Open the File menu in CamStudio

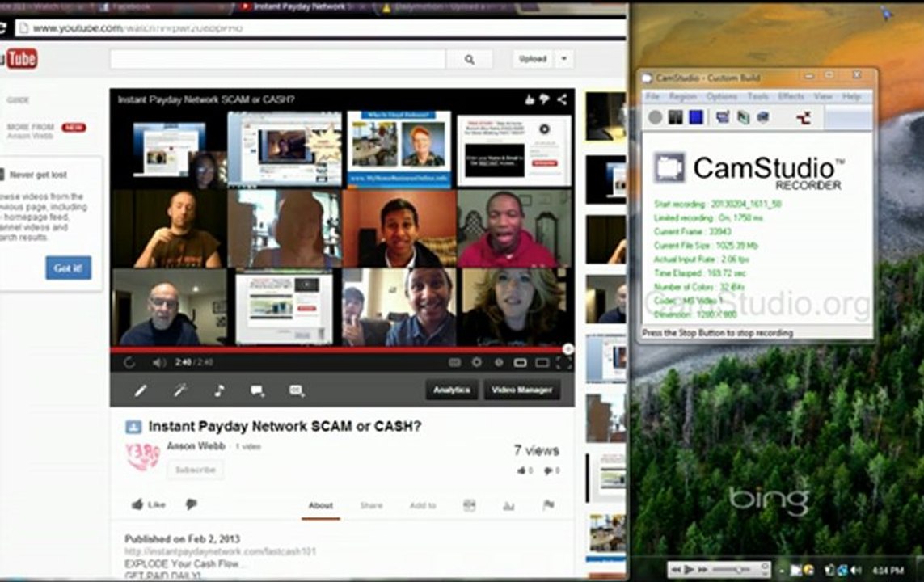point(652,96)
